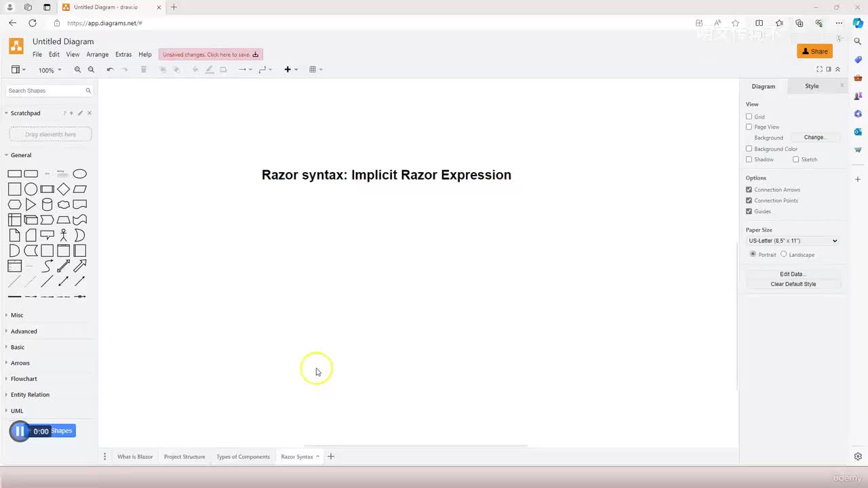
Task: Click the Line Color pencil icon
Action: (210, 70)
